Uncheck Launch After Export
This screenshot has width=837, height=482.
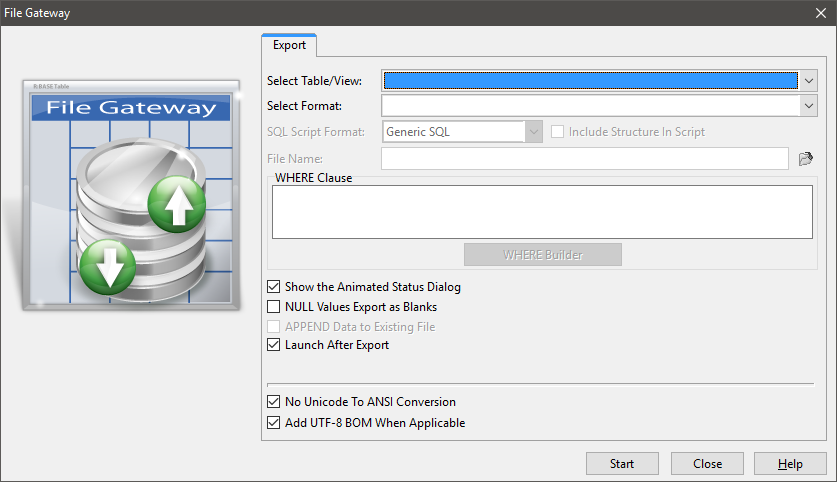pos(275,346)
